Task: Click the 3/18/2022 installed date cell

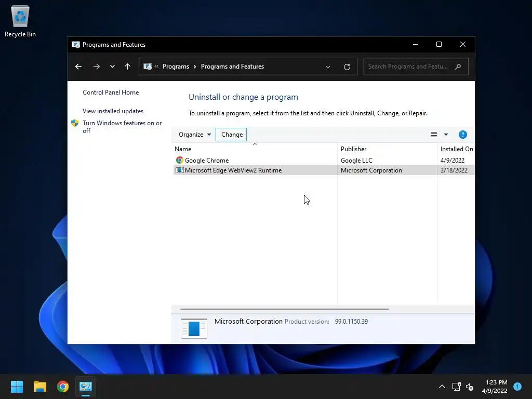Action: click(x=454, y=170)
